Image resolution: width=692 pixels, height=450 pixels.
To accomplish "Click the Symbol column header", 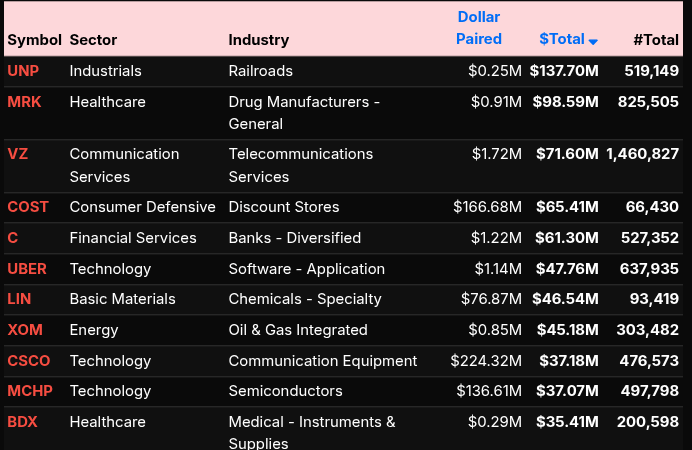I will (x=33, y=40).
